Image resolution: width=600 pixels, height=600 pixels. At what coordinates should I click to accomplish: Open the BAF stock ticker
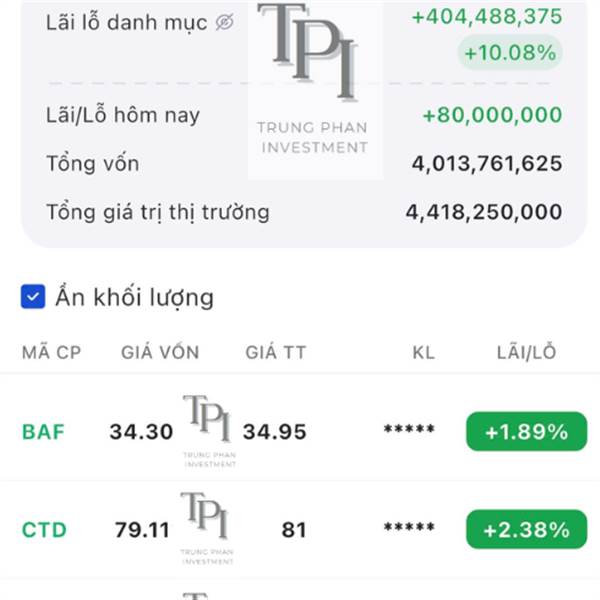pyautogui.click(x=43, y=432)
